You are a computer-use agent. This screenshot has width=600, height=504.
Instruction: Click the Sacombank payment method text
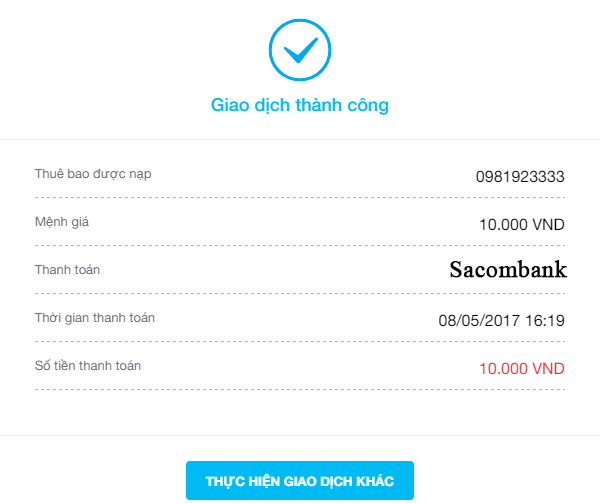click(x=508, y=270)
